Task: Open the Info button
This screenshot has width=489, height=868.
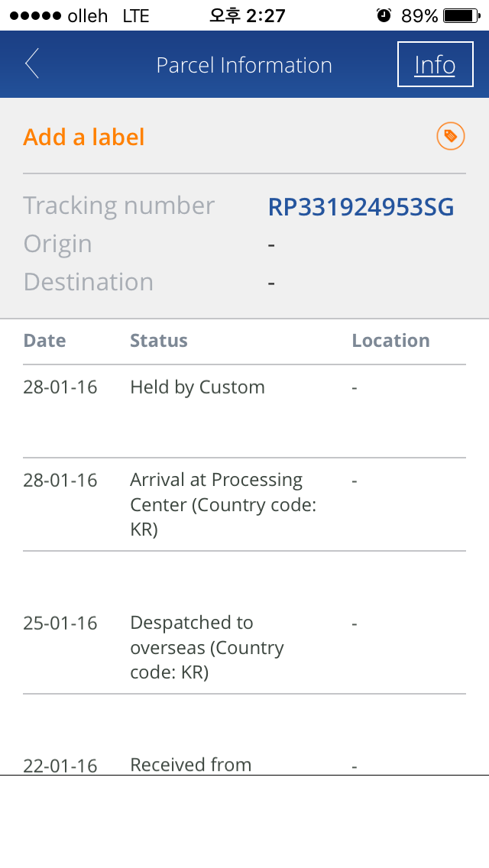Action: (435, 65)
